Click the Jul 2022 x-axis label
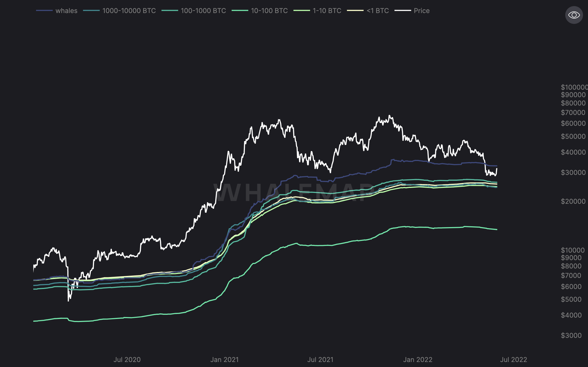 (513, 360)
